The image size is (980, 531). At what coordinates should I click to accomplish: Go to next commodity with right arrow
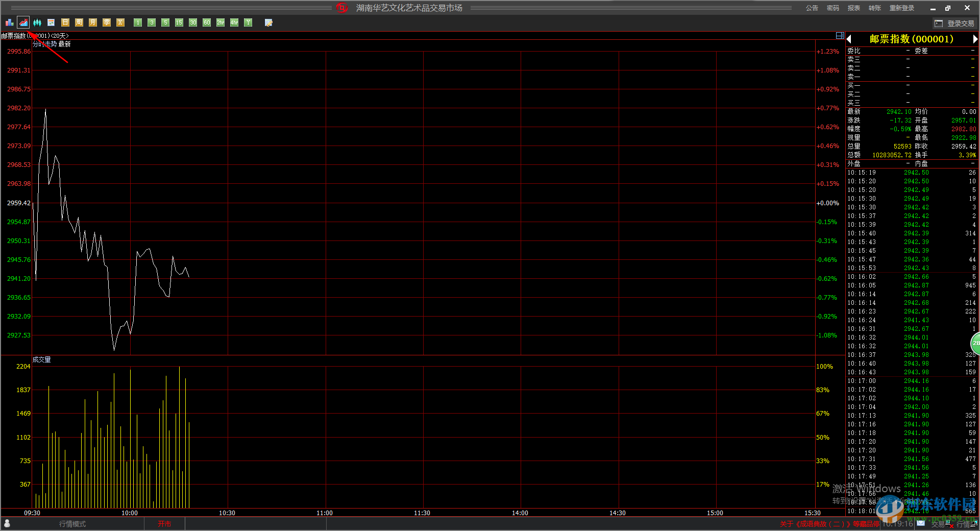pos(975,39)
